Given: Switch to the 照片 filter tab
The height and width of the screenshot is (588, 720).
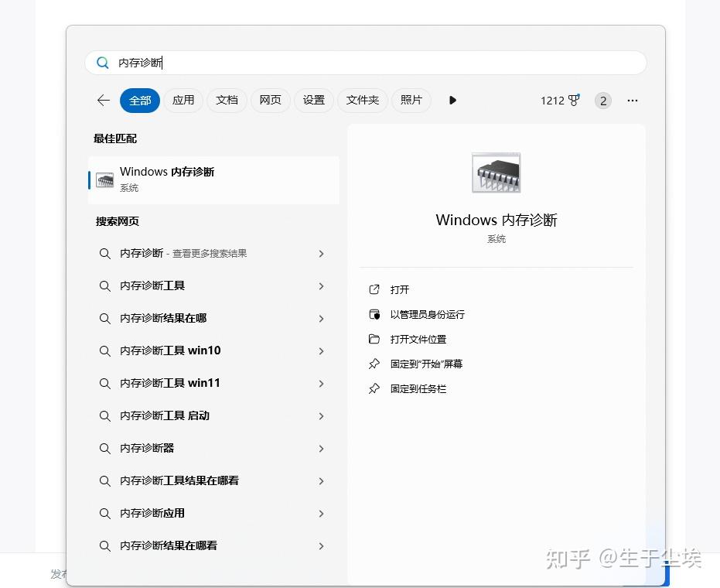Looking at the screenshot, I should tap(411, 100).
